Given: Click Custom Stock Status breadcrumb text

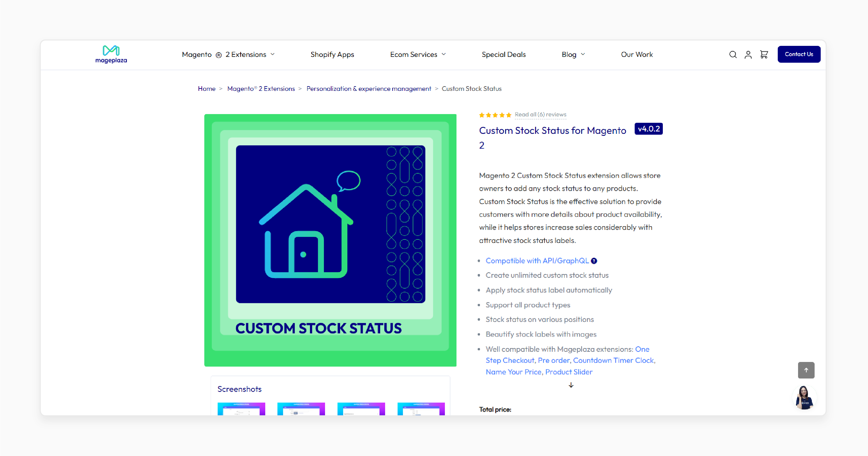Looking at the screenshot, I should pos(471,89).
